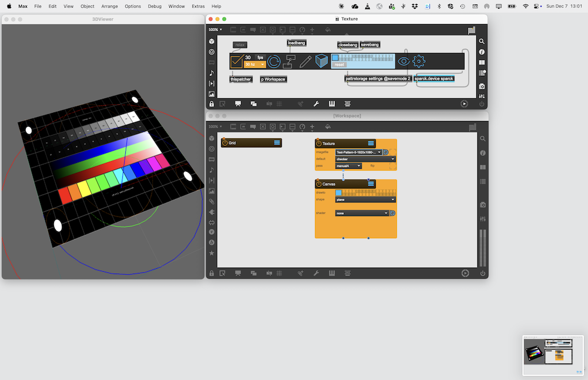The width and height of the screenshot is (588, 380).
Task: Open the gear settings icon in SPARCK bar
Action: (419, 61)
